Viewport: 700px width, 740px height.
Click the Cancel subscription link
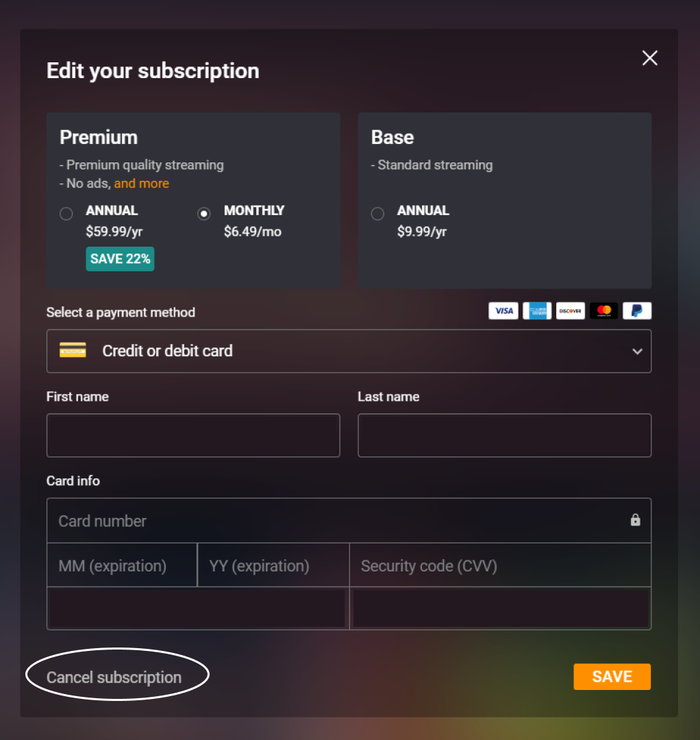(114, 678)
